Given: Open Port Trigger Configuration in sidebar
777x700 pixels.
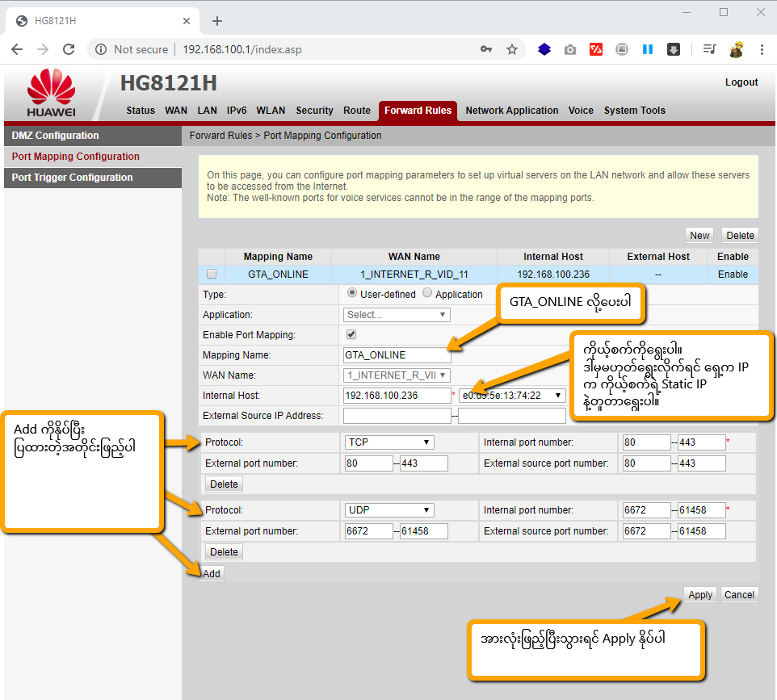Looking at the screenshot, I should pyautogui.click(x=93, y=178).
